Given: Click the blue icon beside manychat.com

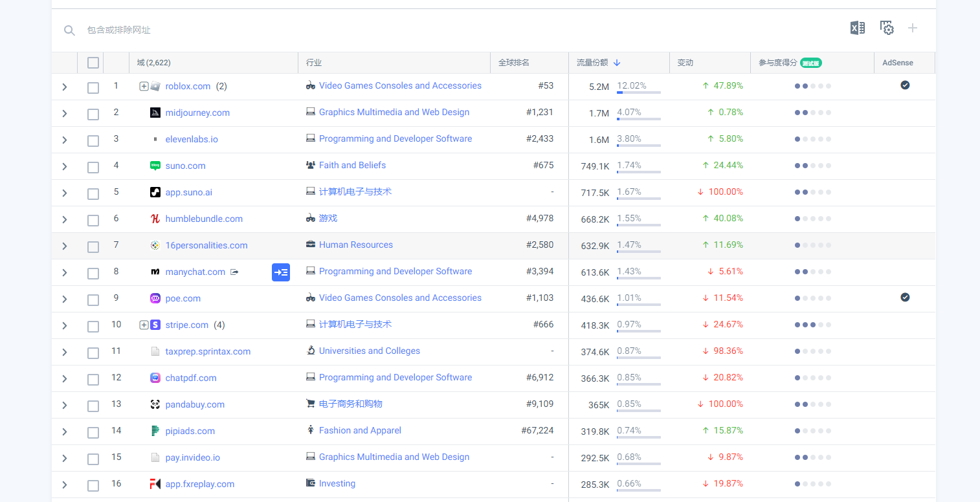Looking at the screenshot, I should click(280, 272).
